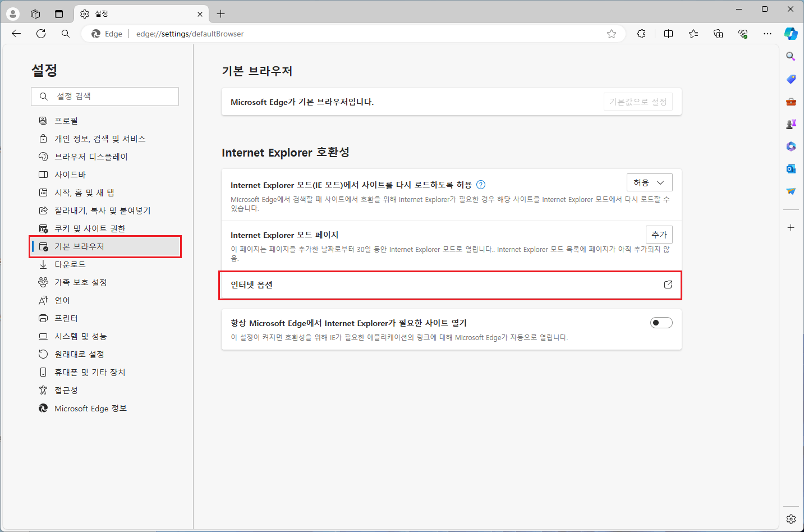Click 추가 button for IE mode pages
804x532 pixels.
(659, 235)
